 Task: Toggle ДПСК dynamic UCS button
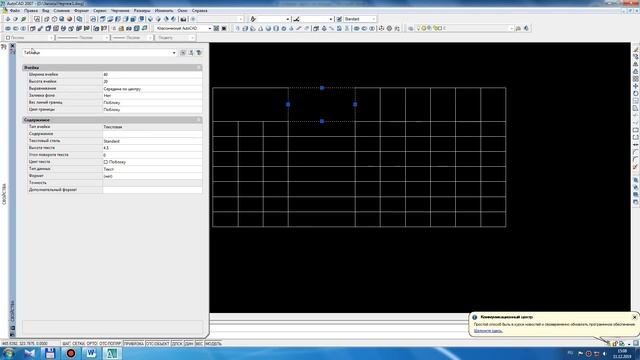177,344
